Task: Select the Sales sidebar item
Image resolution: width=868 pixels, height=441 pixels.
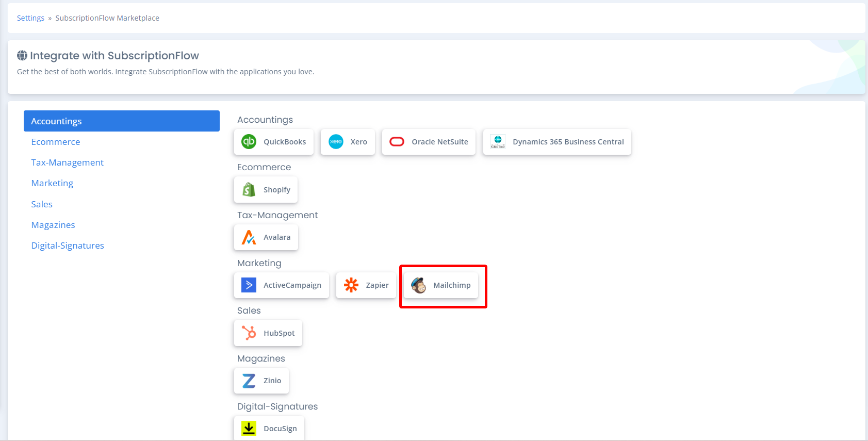Action: pyautogui.click(x=42, y=204)
